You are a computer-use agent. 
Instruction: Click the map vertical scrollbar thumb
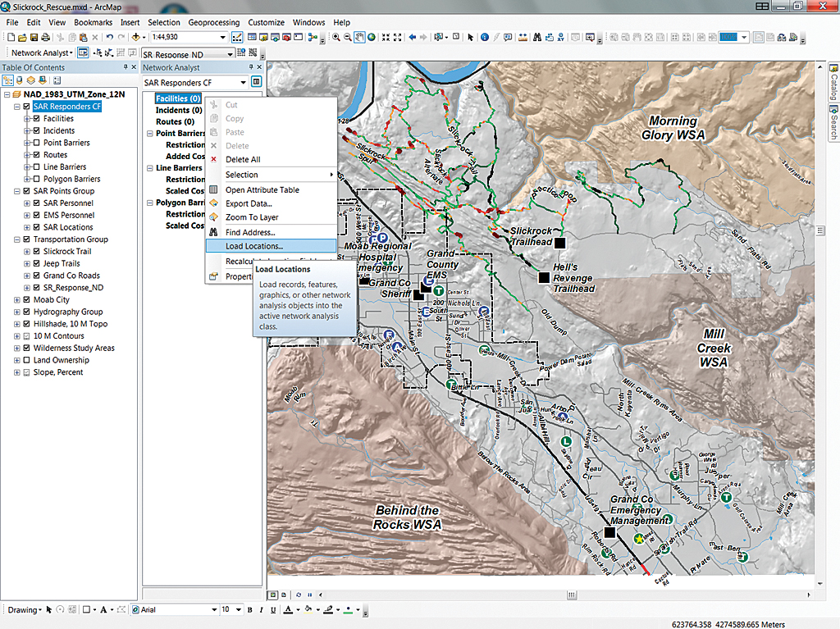coord(820,231)
